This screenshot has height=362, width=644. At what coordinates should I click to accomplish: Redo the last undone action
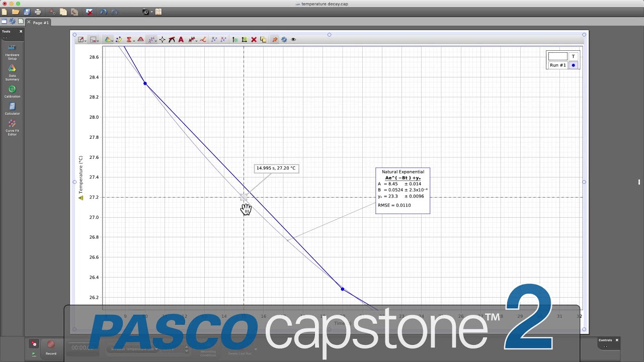pyautogui.click(x=115, y=12)
